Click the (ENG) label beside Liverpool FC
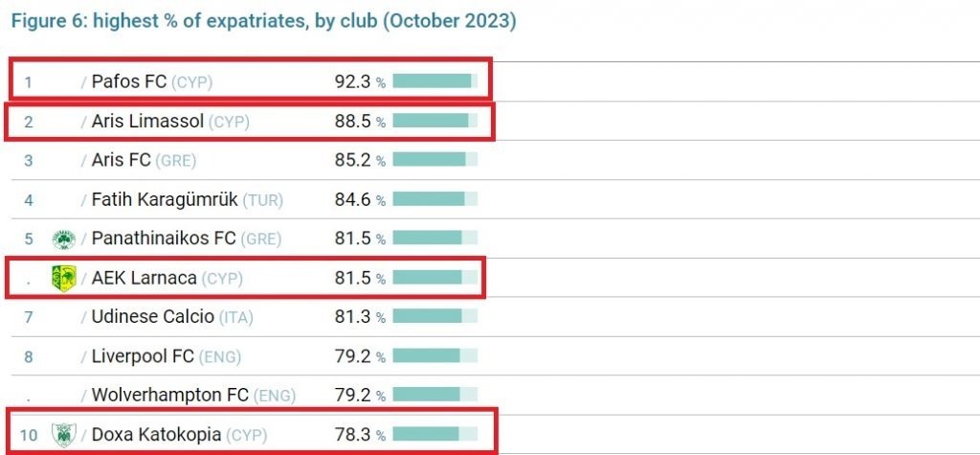 (219, 356)
